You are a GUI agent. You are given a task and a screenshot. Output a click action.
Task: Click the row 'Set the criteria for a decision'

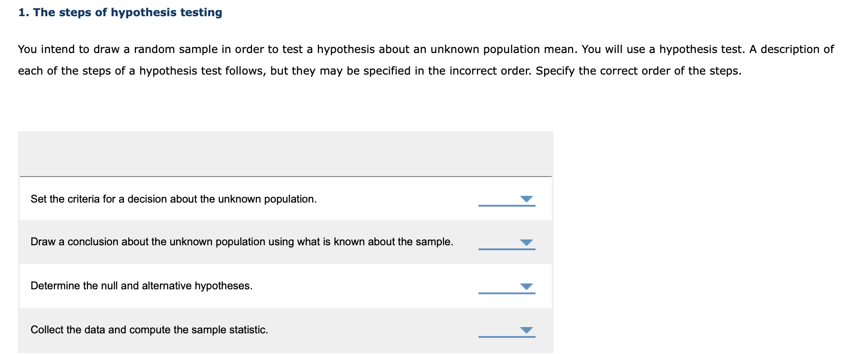173,199
